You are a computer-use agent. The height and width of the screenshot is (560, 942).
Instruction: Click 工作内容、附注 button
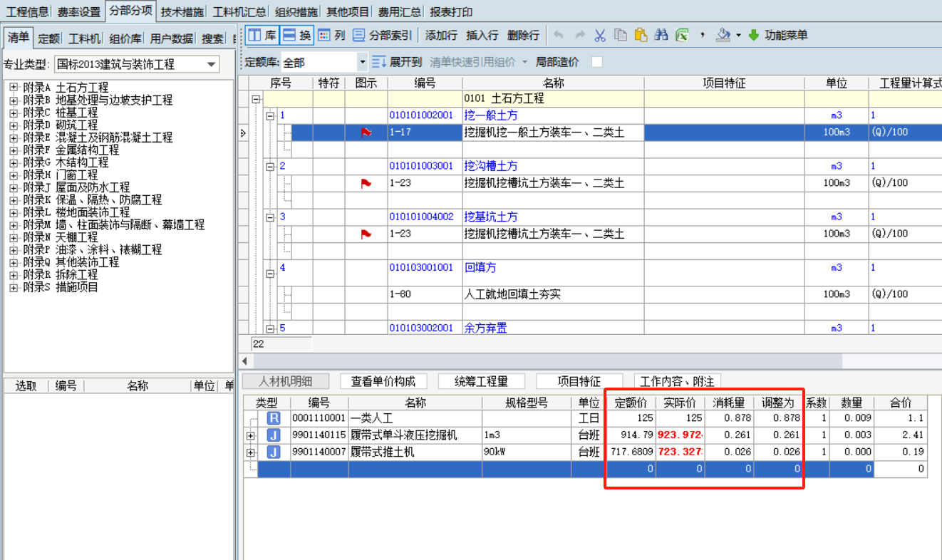coord(677,381)
